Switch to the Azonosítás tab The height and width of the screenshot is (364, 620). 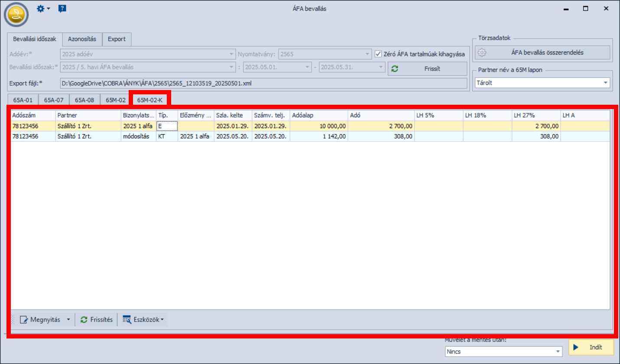pyautogui.click(x=82, y=39)
